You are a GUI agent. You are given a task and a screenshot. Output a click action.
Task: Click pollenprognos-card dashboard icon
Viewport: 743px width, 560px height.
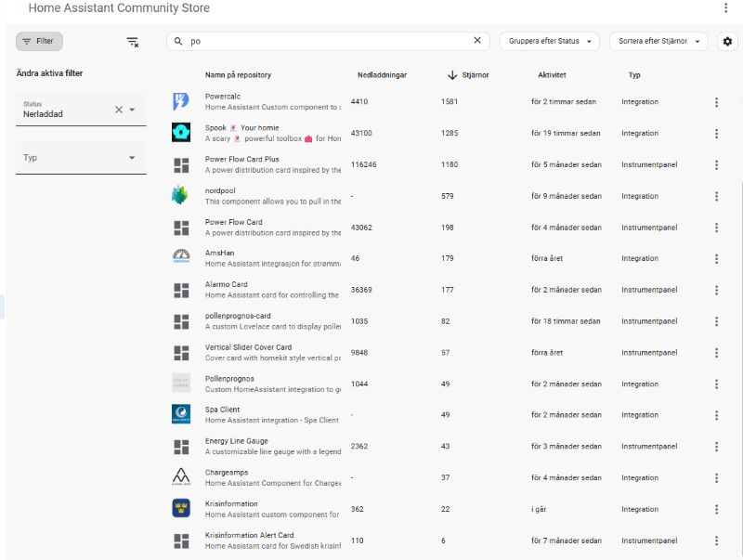(x=181, y=321)
